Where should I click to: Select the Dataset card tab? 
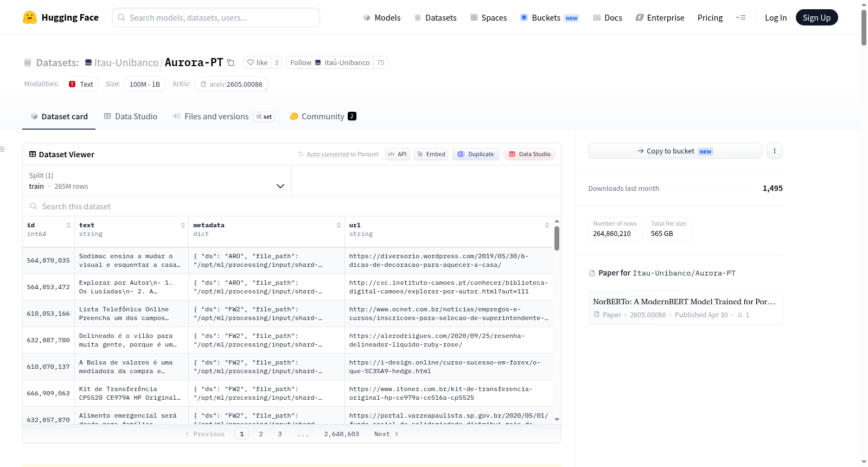(x=59, y=116)
